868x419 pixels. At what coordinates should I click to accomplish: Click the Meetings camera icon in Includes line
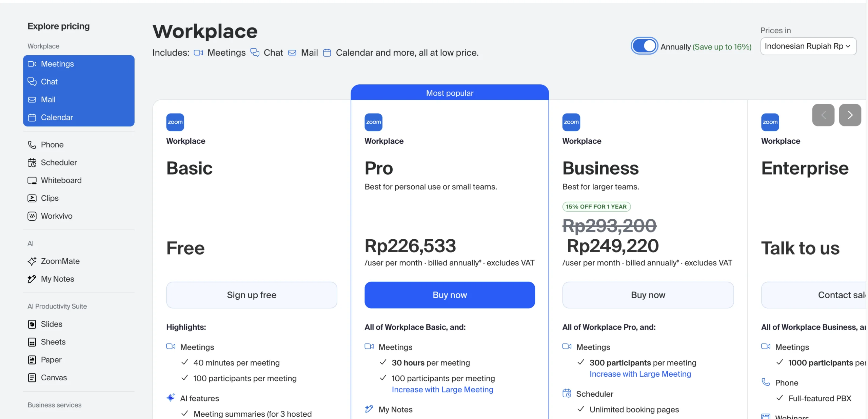point(198,53)
